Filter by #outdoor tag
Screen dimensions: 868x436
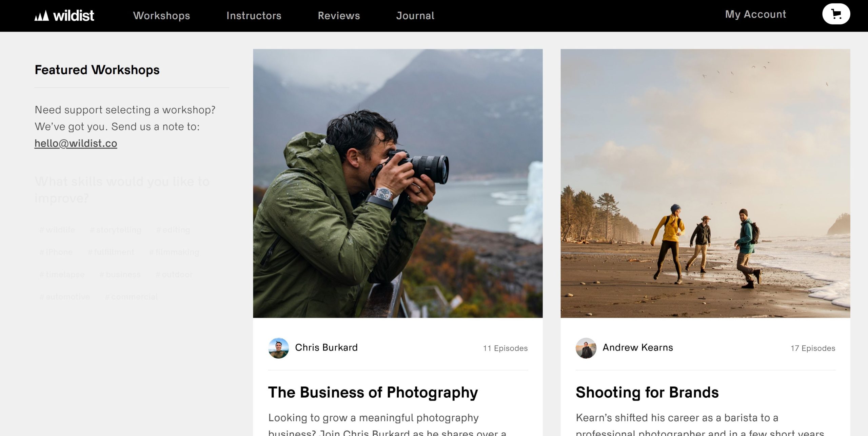[x=174, y=274]
